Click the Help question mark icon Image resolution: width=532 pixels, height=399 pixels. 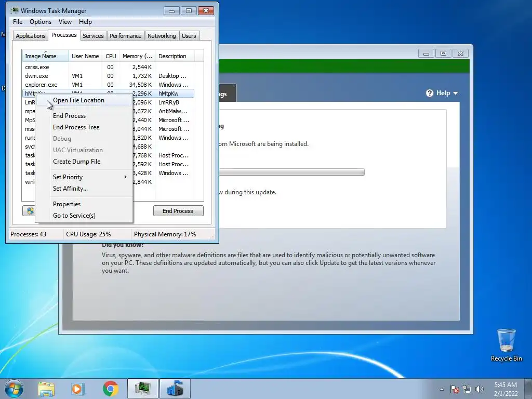point(430,93)
